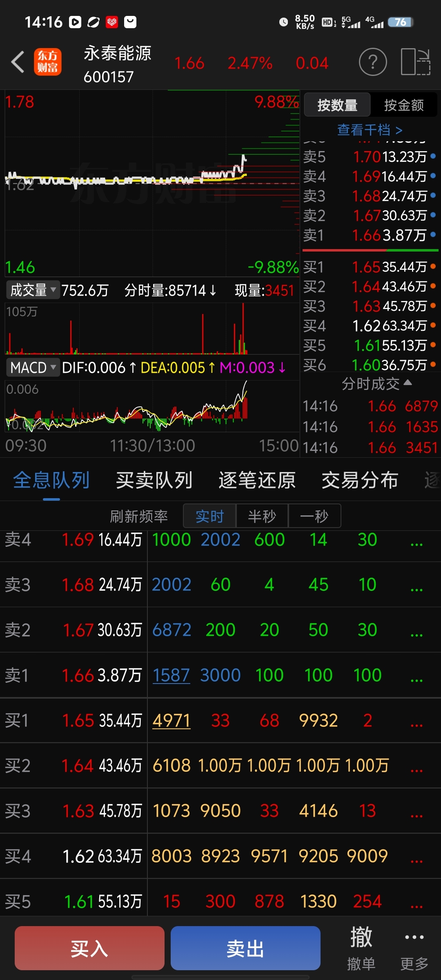Select 按金额 display mode
Screen dimensions: 441x980
click(x=404, y=105)
